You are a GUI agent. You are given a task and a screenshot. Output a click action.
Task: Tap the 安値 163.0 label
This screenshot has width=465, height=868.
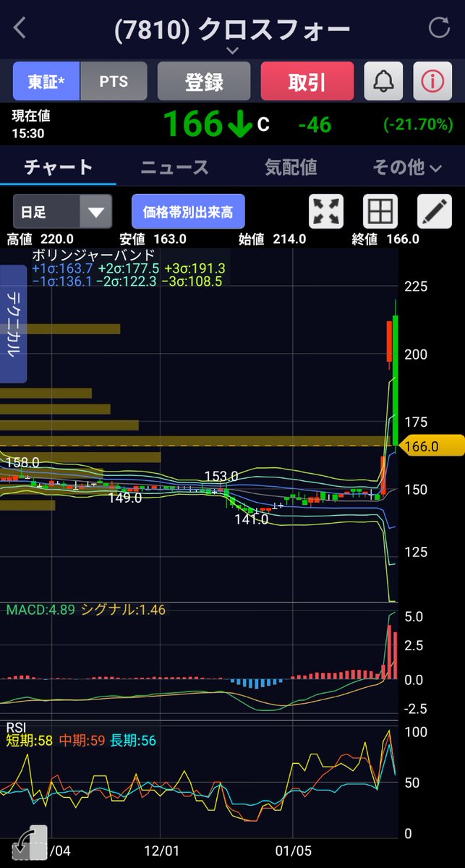click(152, 239)
